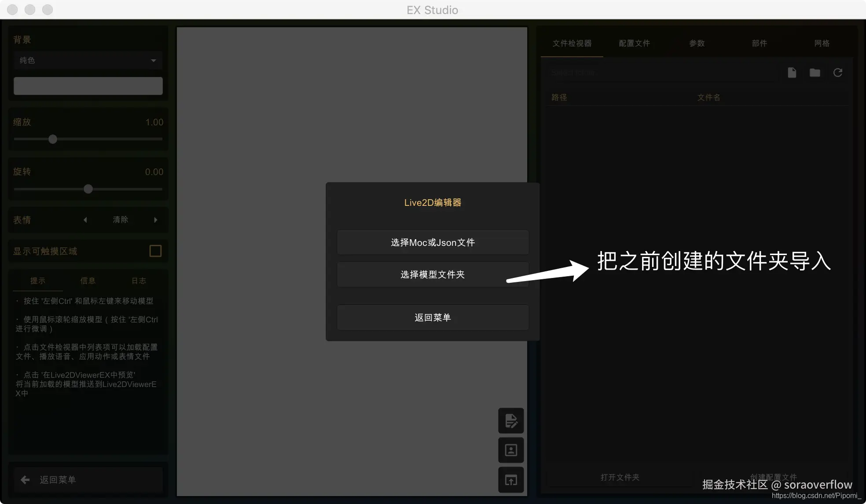Switch to the 部件 tab
The height and width of the screenshot is (504, 866).
tap(759, 43)
